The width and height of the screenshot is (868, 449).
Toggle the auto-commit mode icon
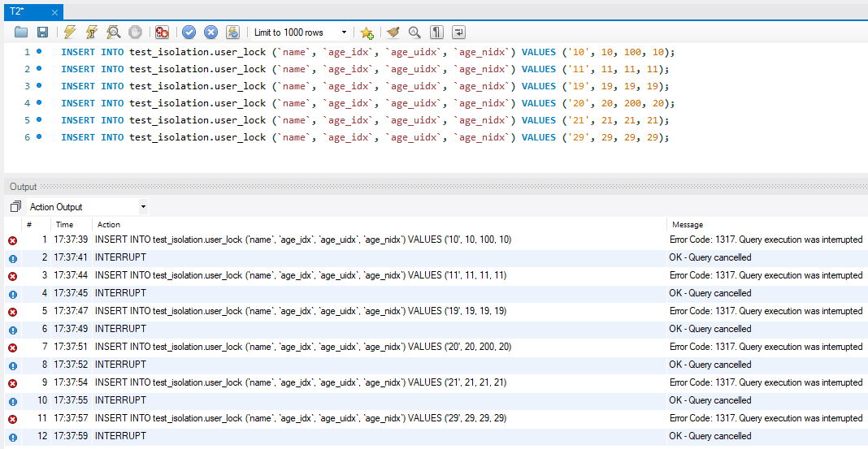coord(233,32)
